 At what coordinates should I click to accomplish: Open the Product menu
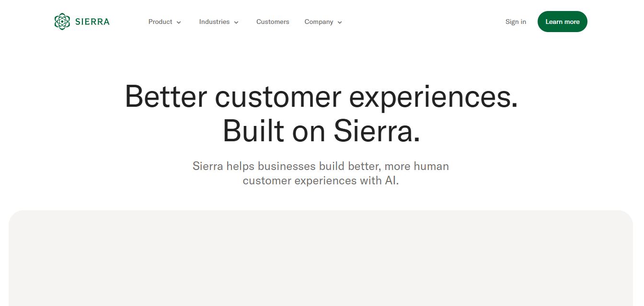(x=161, y=22)
